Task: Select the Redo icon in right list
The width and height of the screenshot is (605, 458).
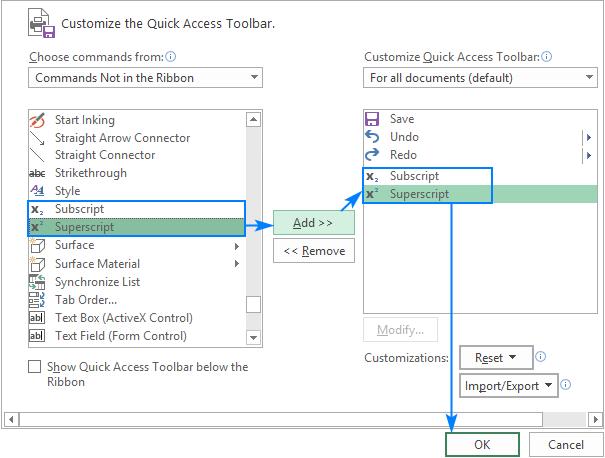Action: [x=373, y=155]
